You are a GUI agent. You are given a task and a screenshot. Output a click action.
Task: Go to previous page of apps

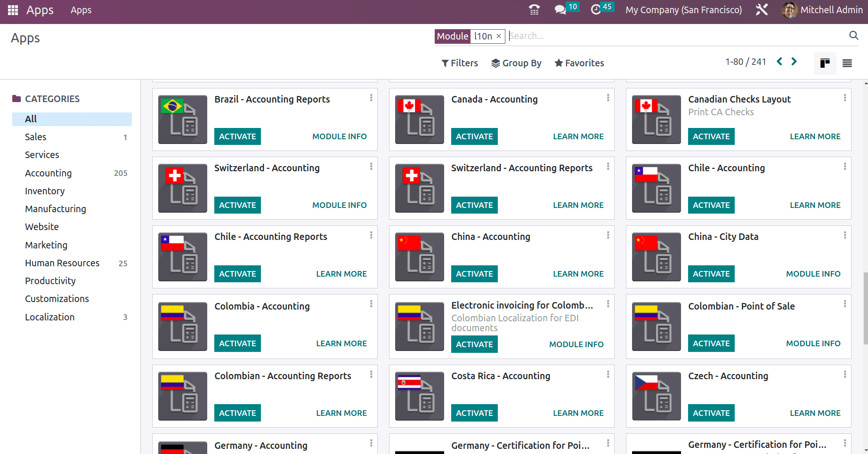click(x=779, y=62)
